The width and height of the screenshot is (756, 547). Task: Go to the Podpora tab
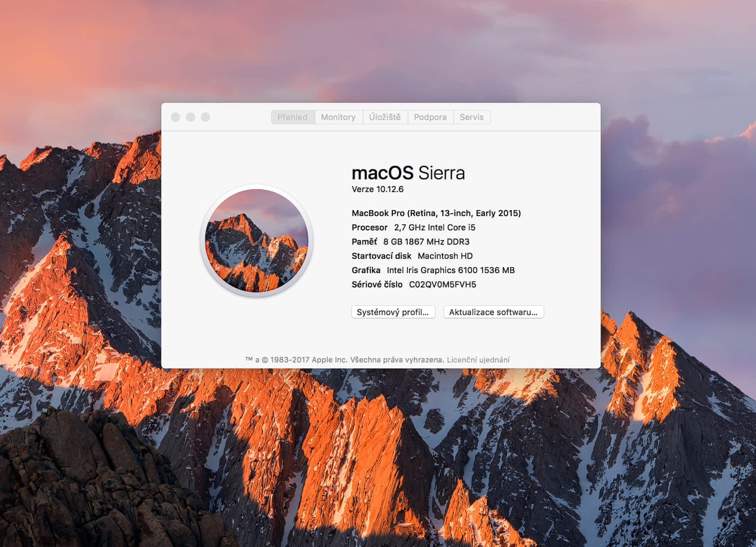[430, 117]
